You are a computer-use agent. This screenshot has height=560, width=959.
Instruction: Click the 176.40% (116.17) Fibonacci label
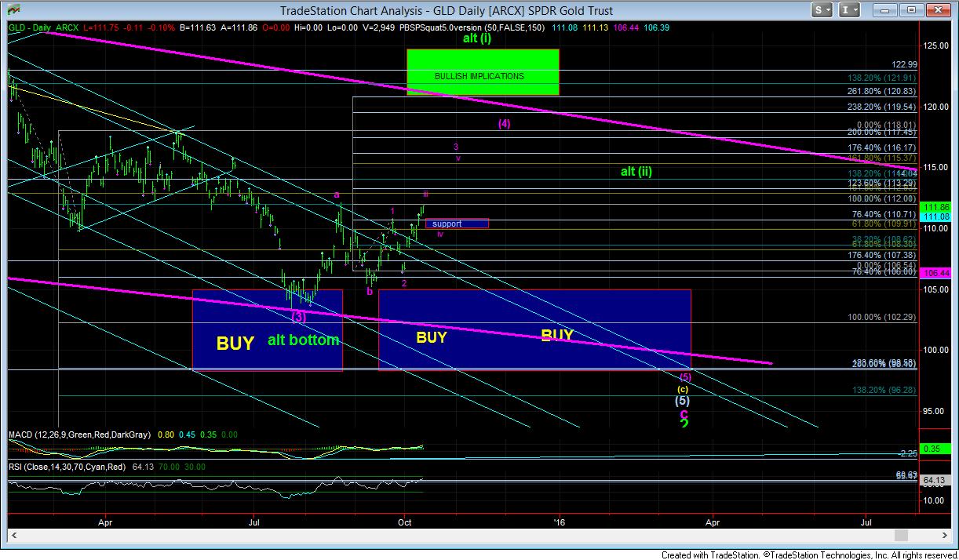pyautogui.click(x=881, y=147)
